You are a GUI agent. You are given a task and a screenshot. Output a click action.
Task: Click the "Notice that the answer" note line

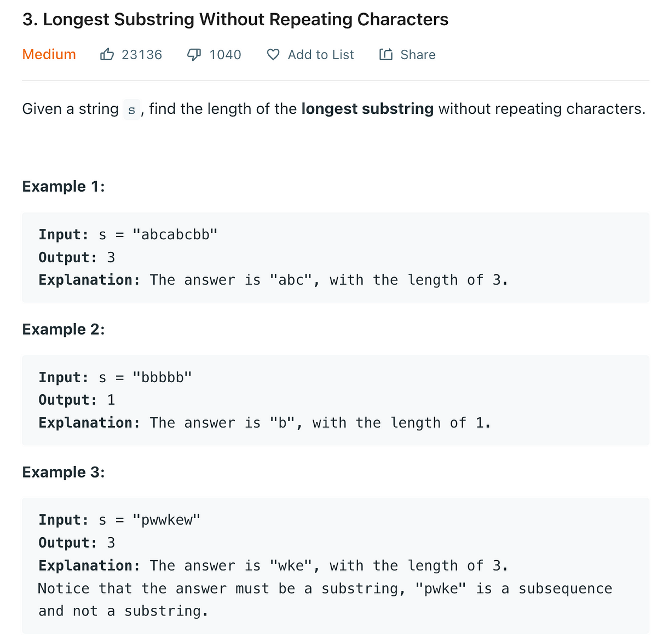(x=325, y=589)
